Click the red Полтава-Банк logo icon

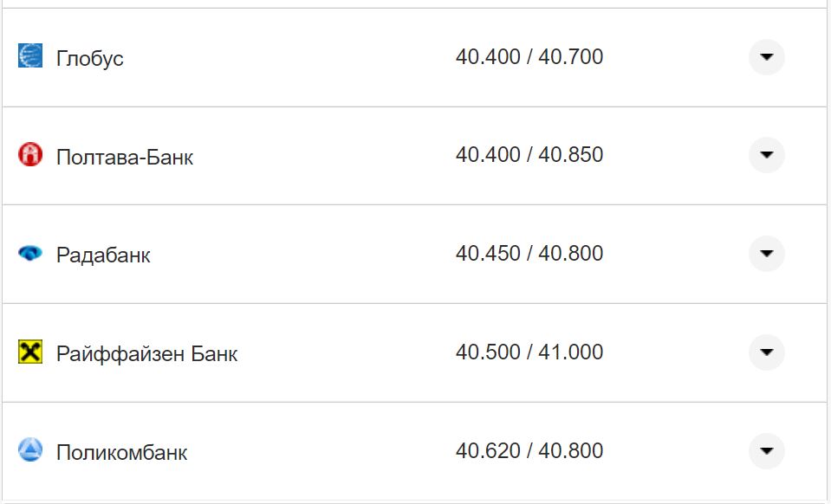(x=30, y=155)
